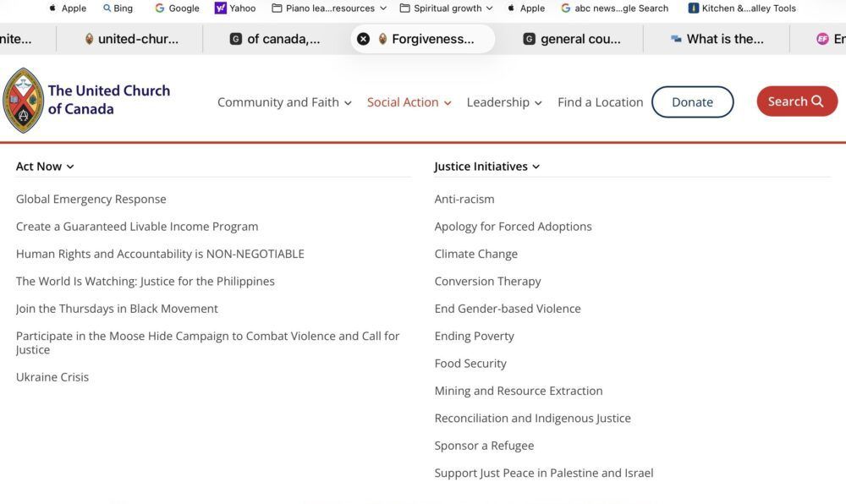
Task: Open the Conversion Therapy link
Action: [x=488, y=282]
